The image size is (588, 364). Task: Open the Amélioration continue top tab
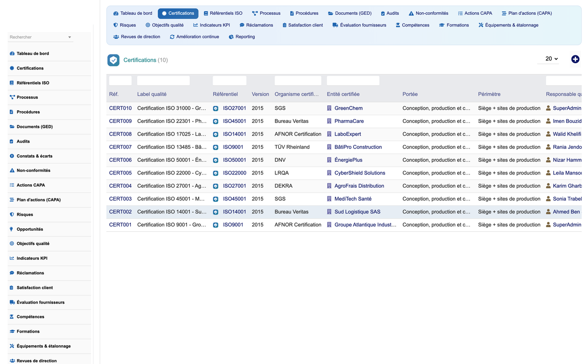pos(195,37)
